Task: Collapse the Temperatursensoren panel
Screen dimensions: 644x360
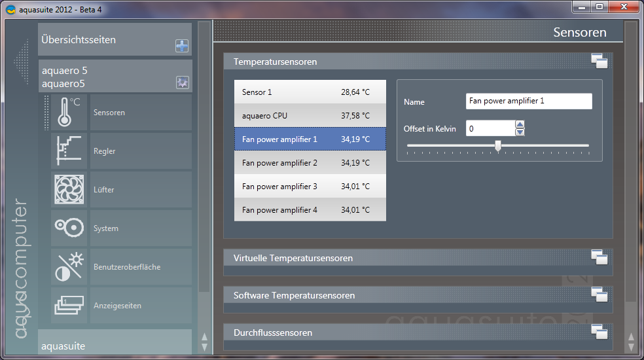Action: coord(599,62)
